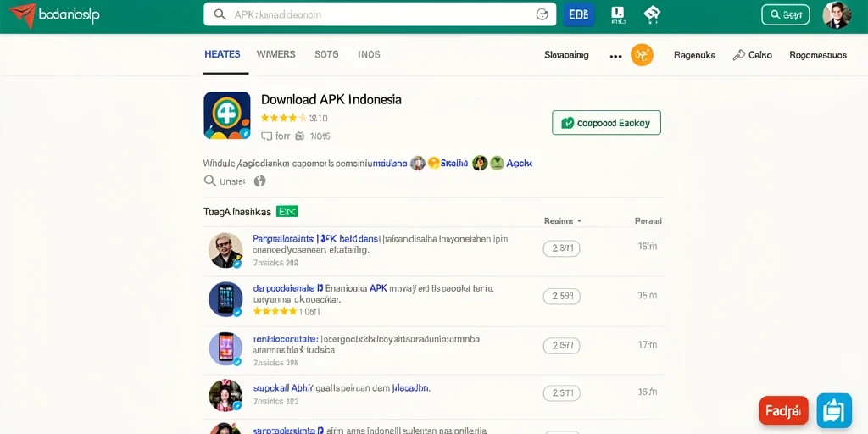This screenshot has width=868, height=434.
Task: Click the globe icon beside Unsiei
Action: 259,181
